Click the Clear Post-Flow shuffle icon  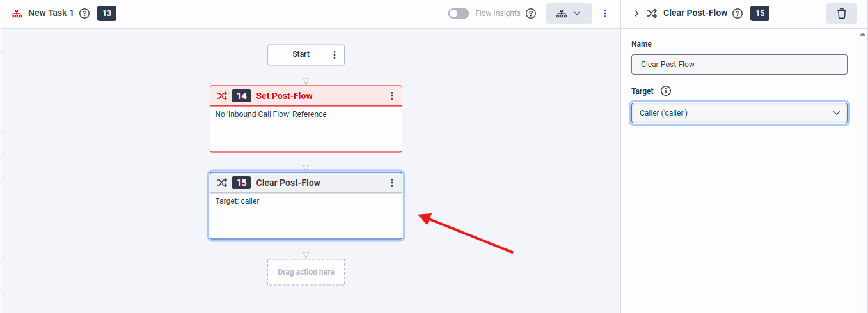(221, 183)
